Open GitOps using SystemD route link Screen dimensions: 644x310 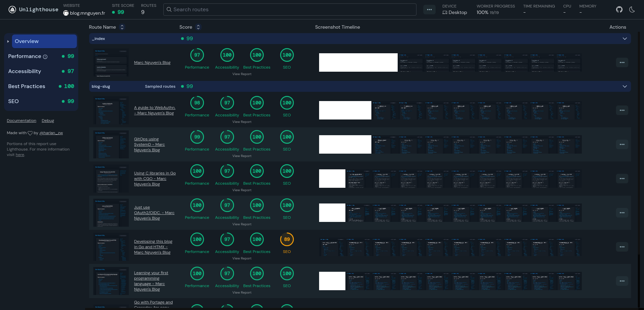(x=149, y=144)
